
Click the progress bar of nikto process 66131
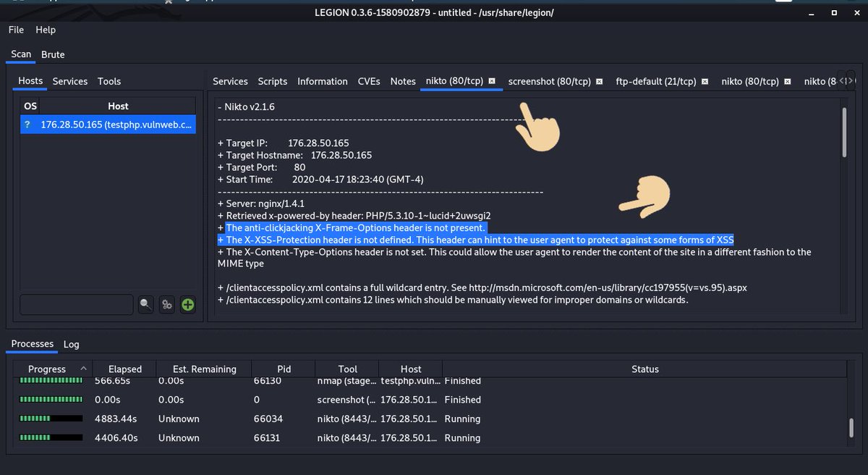click(51, 437)
